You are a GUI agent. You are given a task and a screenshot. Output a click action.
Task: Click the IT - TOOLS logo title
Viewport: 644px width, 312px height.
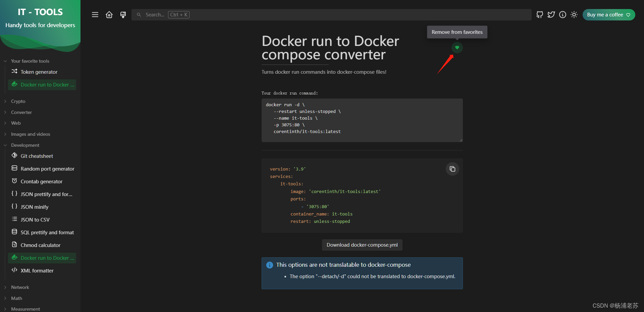[x=40, y=12]
